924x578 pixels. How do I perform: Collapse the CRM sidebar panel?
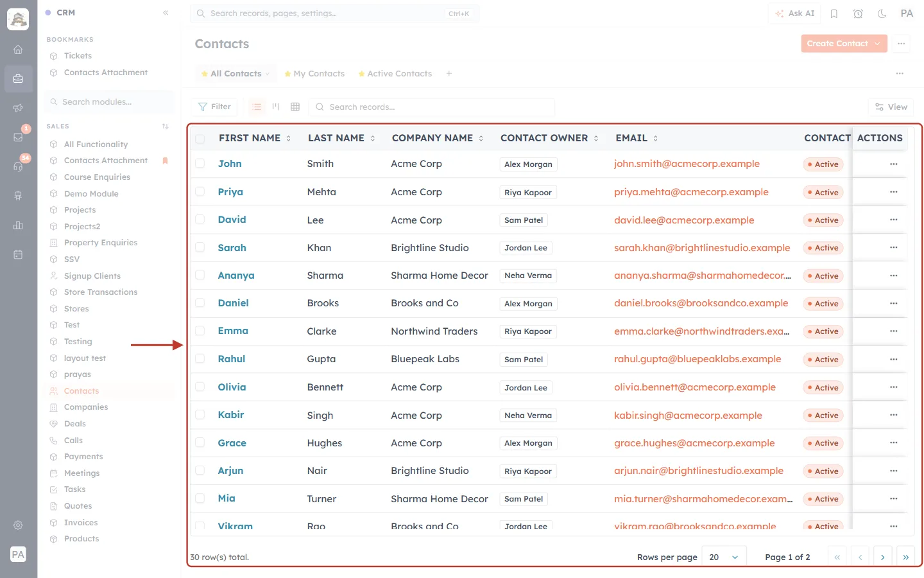tap(166, 13)
